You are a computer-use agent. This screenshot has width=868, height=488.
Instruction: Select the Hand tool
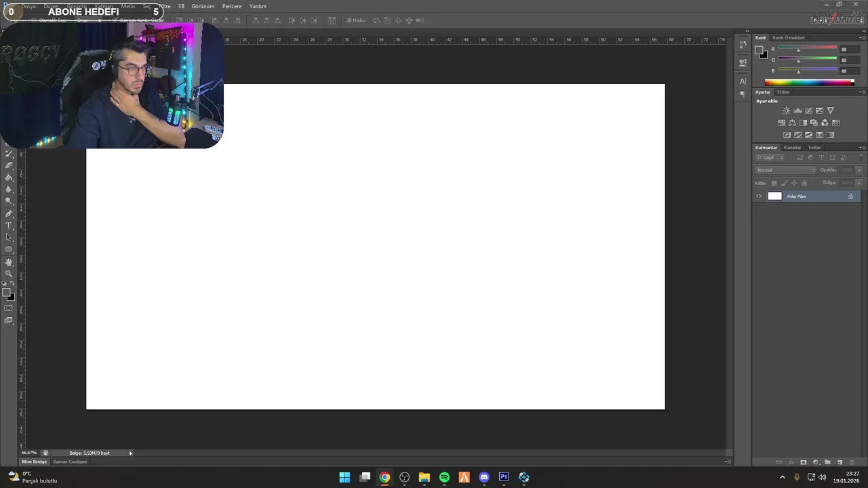coord(9,262)
